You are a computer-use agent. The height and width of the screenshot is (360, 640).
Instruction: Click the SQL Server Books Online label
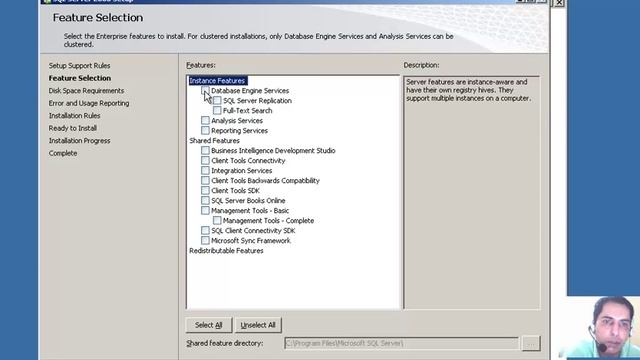248,201
